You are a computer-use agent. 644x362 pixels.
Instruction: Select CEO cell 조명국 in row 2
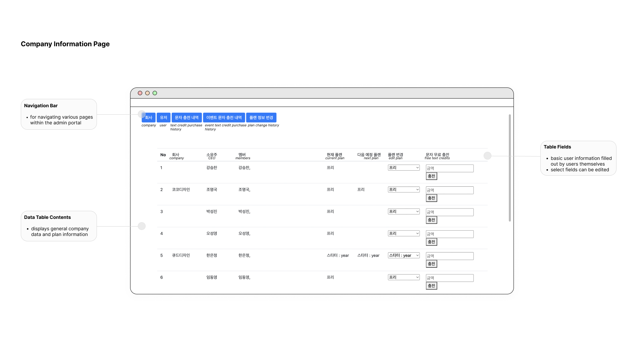tap(212, 190)
